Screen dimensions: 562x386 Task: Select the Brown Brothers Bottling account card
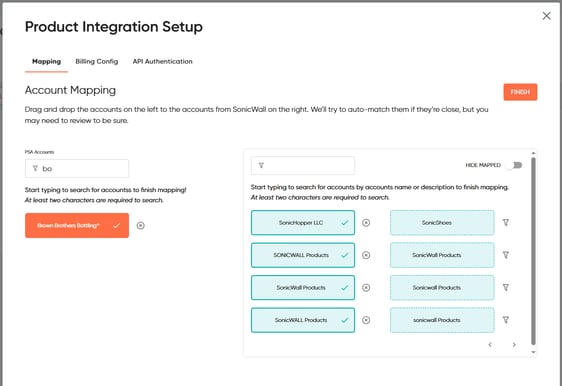pos(77,225)
